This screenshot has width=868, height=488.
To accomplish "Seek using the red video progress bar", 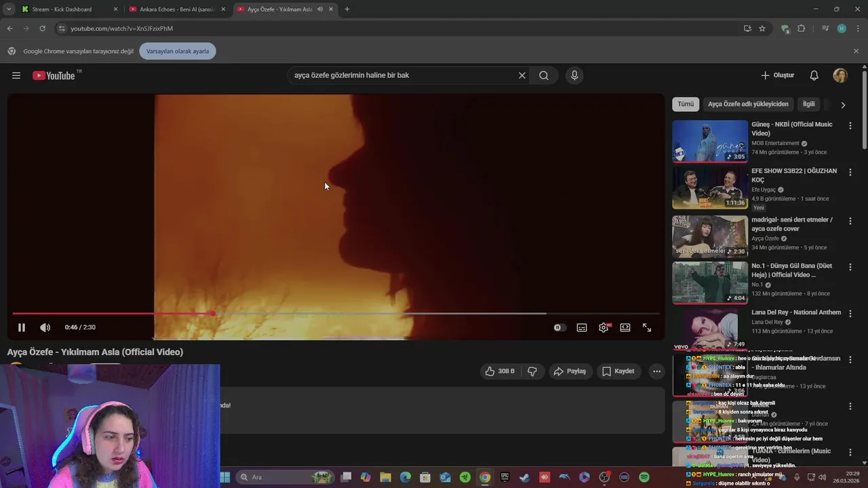I will (336, 313).
